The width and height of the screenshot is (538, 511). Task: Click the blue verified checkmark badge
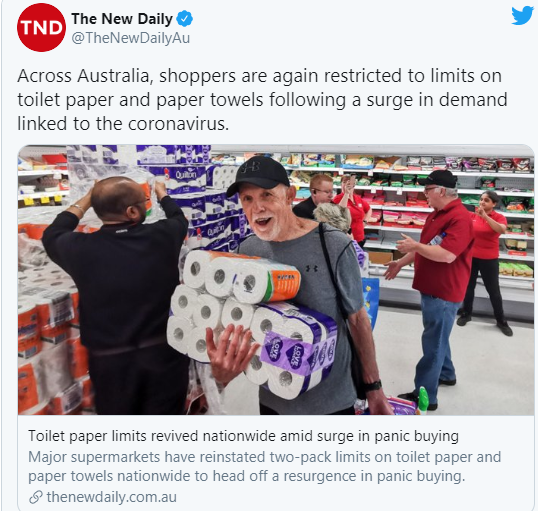[x=185, y=19]
